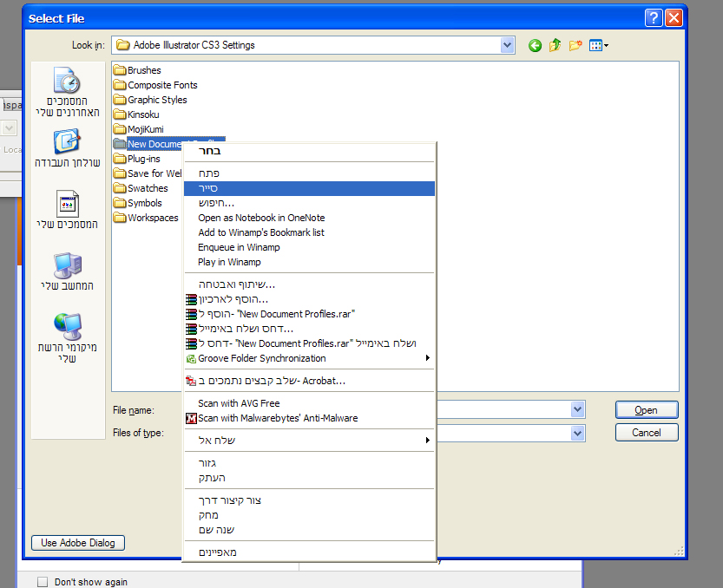Image resolution: width=723 pixels, height=588 pixels.
Task: Choose גזור in the context menu
Action: [309, 463]
